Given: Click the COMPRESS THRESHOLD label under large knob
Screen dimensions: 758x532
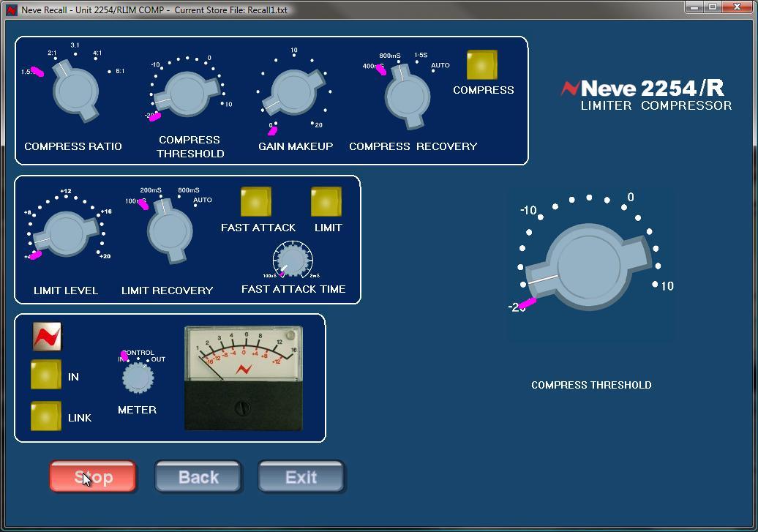Looking at the screenshot, I should tap(591, 385).
